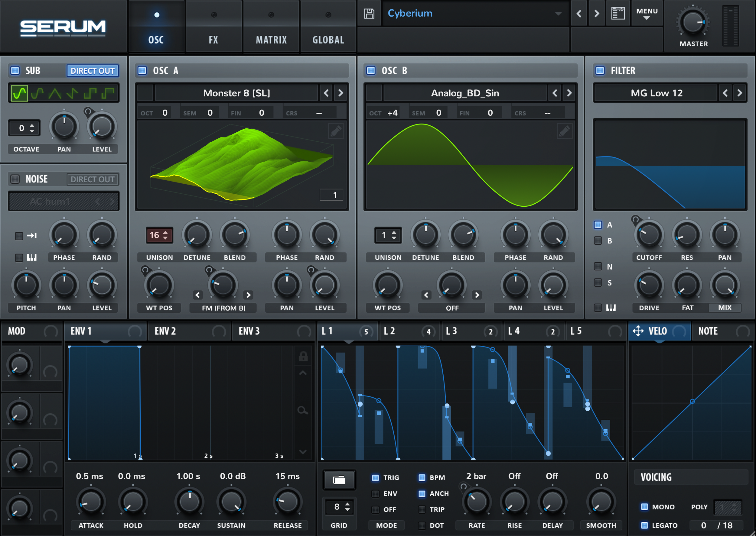Open the LFO shape folder icon
This screenshot has height=536, width=756.
coord(339,479)
